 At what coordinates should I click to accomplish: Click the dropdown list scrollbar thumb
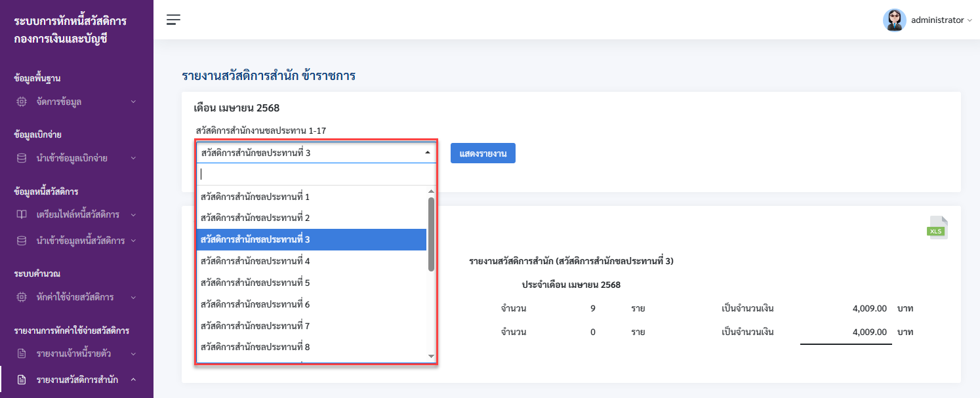pos(431,234)
